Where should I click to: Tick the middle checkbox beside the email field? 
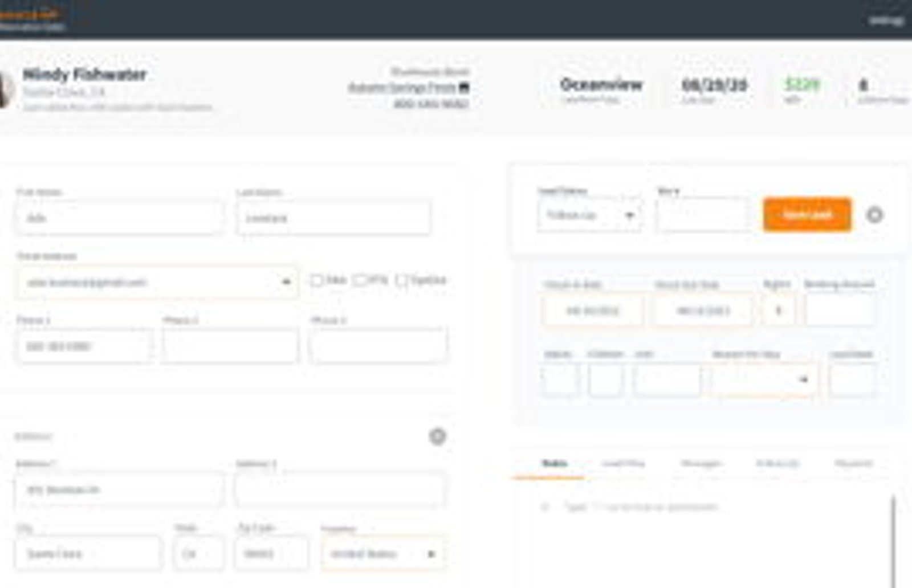[x=359, y=280]
